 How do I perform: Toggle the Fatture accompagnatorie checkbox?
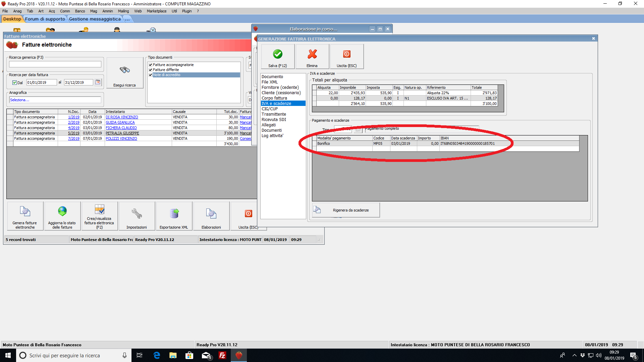click(151, 65)
